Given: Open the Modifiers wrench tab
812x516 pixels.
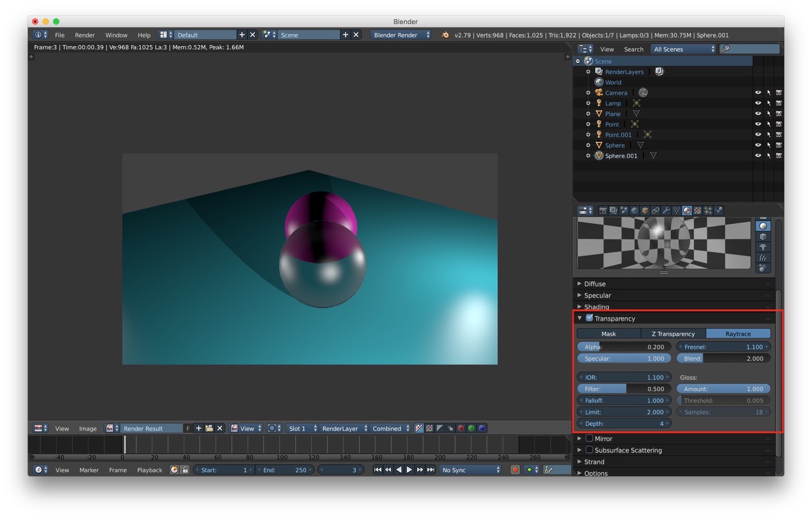Looking at the screenshot, I should [666, 210].
